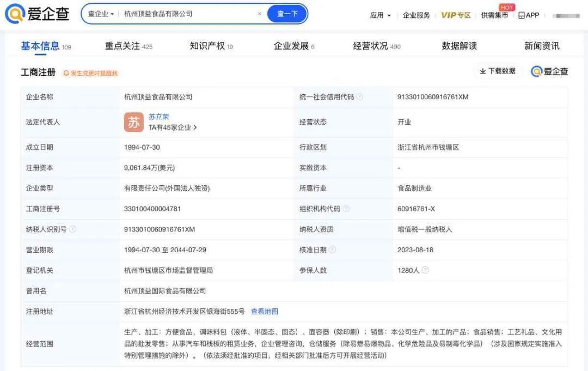Open the 查看地图 map link

pyautogui.click(x=265, y=312)
